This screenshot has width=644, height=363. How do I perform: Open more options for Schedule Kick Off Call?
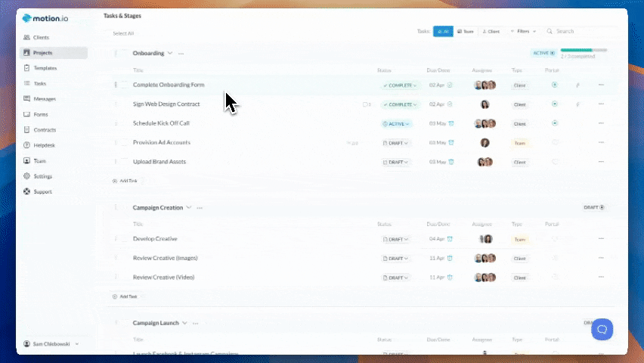[601, 123]
